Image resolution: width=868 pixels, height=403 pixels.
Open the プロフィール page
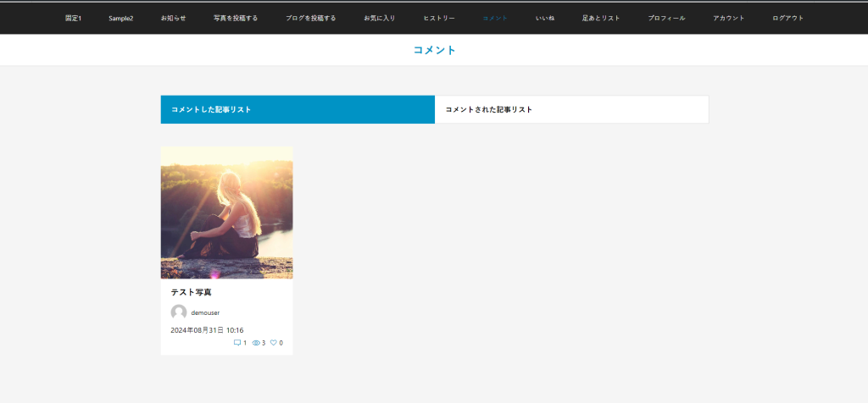click(666, 18)
